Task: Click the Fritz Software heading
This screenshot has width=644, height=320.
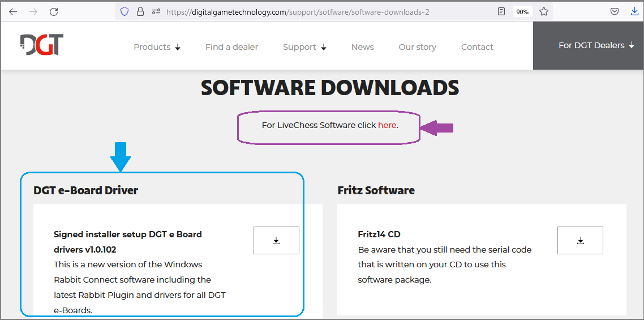Action: click(376, 190)
